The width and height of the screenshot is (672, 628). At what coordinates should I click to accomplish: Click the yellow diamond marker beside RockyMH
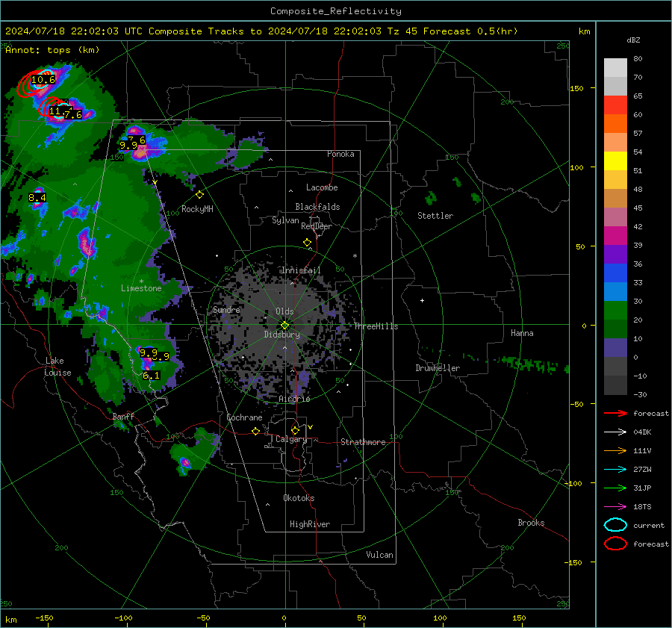[x=199, y=195]
